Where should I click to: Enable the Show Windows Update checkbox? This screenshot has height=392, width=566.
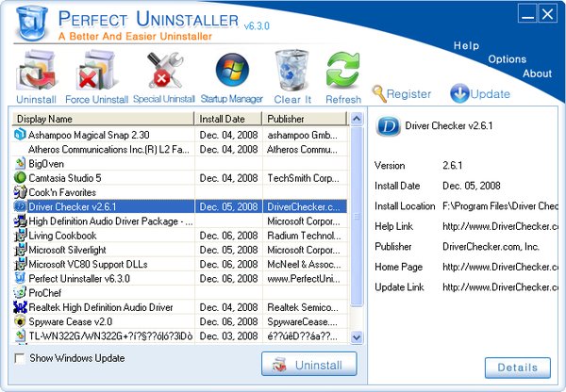[x=19, y=358]
